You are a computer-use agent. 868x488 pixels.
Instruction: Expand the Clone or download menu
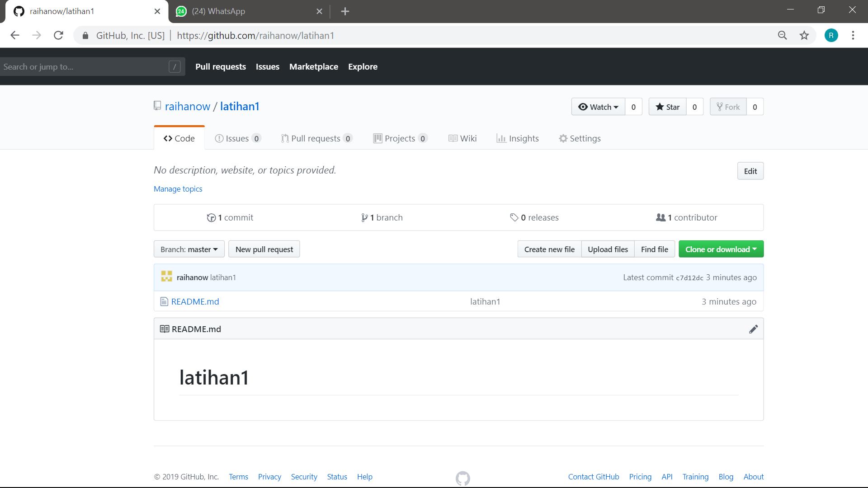pos(721,249)
